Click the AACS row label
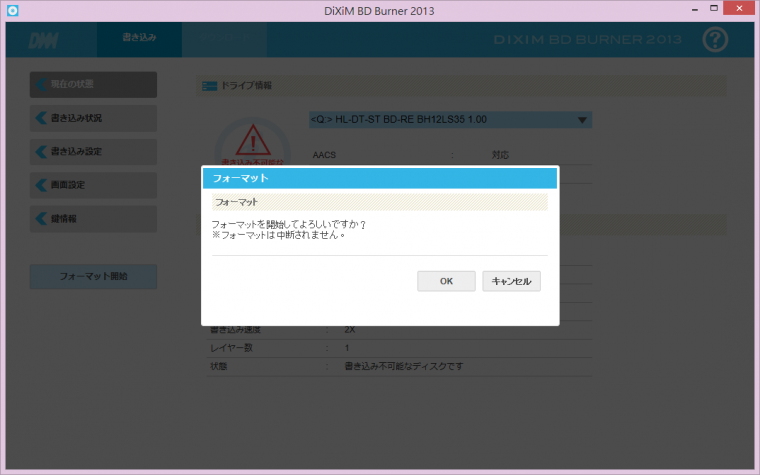The image size is (760, 475). pyautogui.click(x=324, y=155)
